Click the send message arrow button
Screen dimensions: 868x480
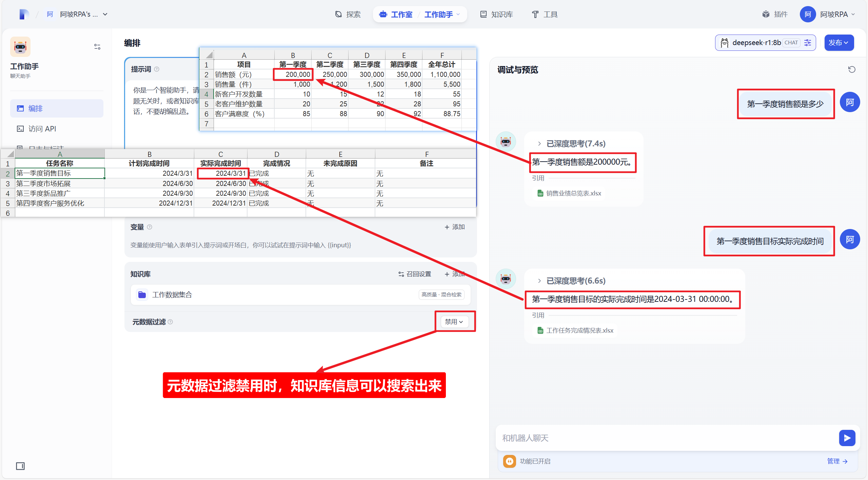[x=847, y=438]
